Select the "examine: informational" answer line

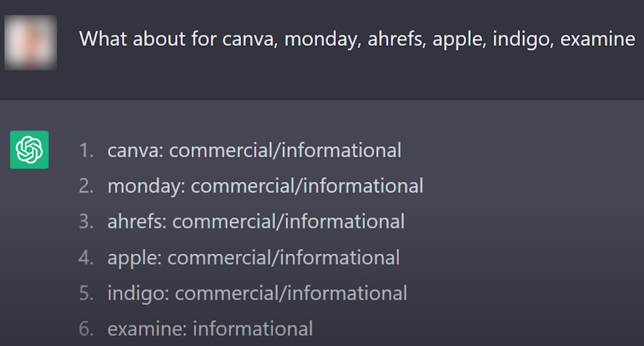(210, 329)
